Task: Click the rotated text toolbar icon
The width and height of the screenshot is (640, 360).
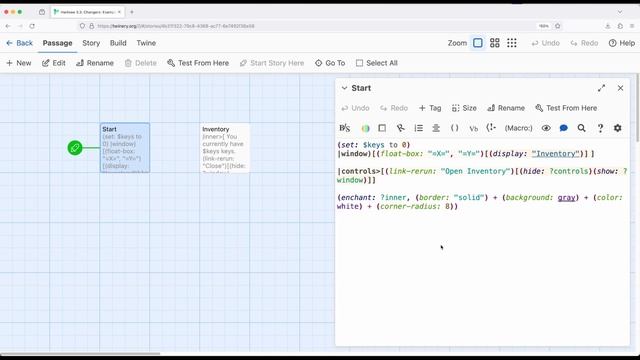Action: click(x=400, y=128)
